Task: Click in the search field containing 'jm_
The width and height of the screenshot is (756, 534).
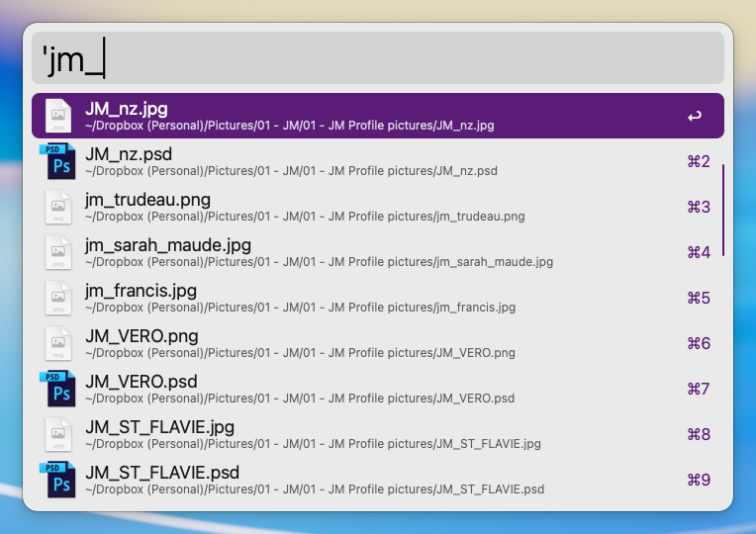Action: click(376, 58)
